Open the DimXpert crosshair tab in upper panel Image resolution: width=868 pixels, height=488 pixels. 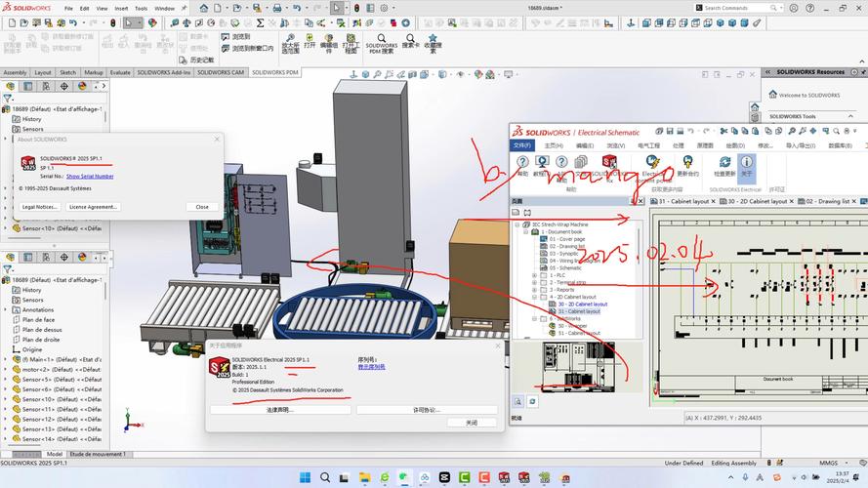(64, 86)
